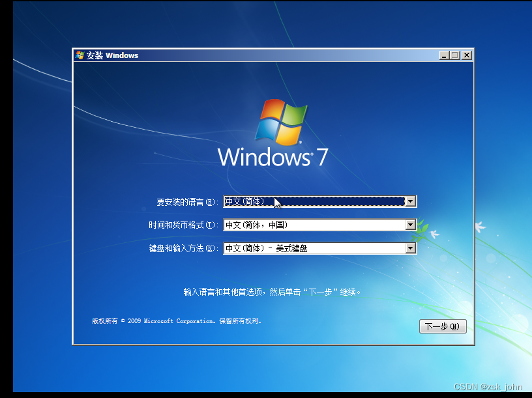532x398 pixels.
Task: Click the Windows setup icon in title bar
Action: click(80, 55)
